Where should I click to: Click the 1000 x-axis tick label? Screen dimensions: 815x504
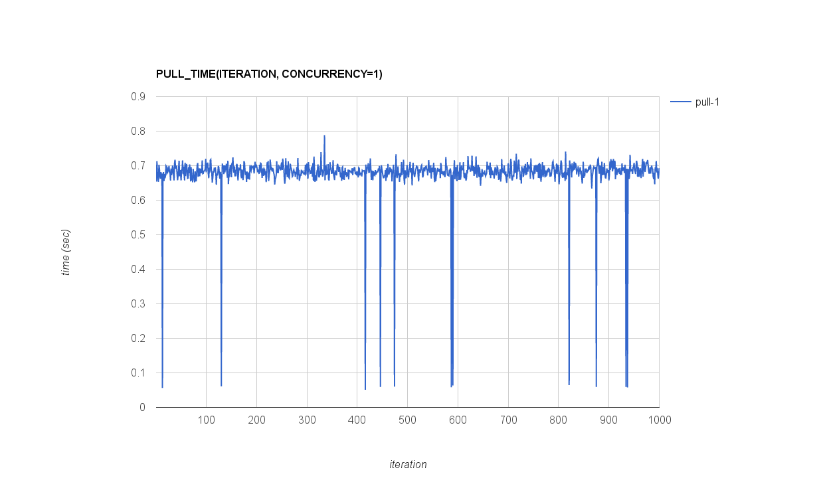coord(658,420)
